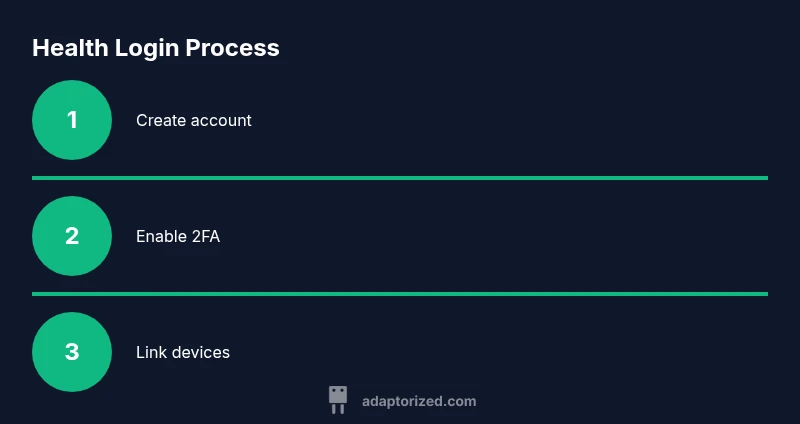Click the word "Link" in step three
The image size is (800, 424).
click(x=150, y=352)
